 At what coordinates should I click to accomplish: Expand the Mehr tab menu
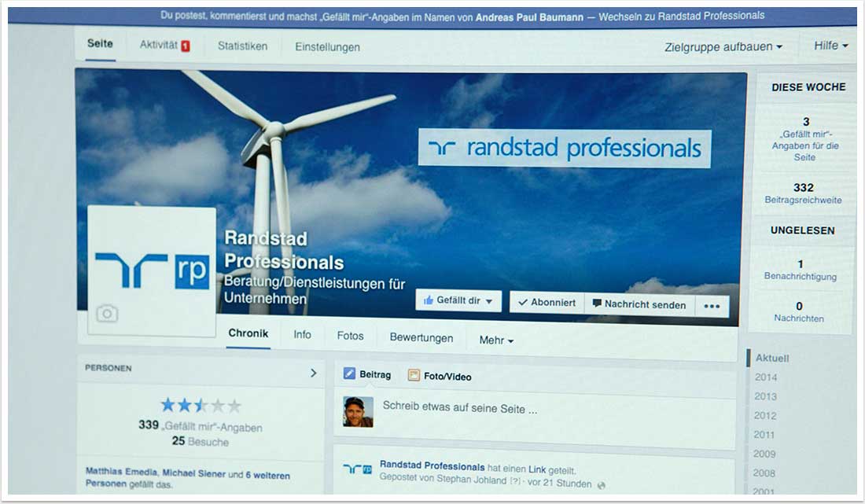pos(496,340)
